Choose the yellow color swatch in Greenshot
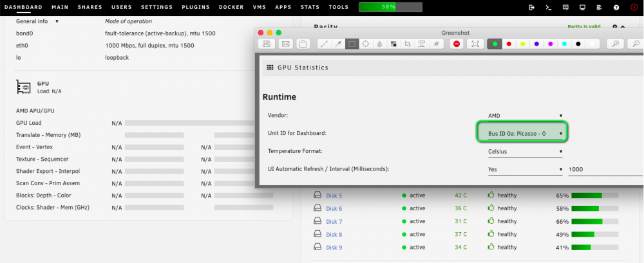 point(523,44)
